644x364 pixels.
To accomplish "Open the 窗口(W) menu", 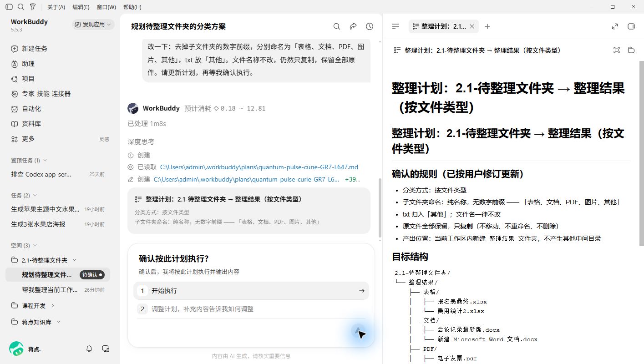I will click(x=106, y=7).
